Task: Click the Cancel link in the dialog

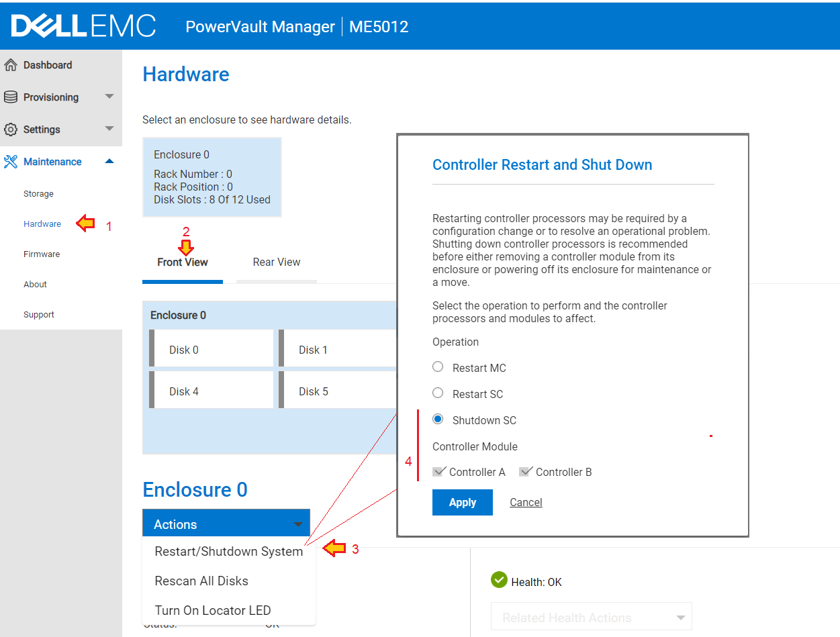Action: [x=525, y=501]
